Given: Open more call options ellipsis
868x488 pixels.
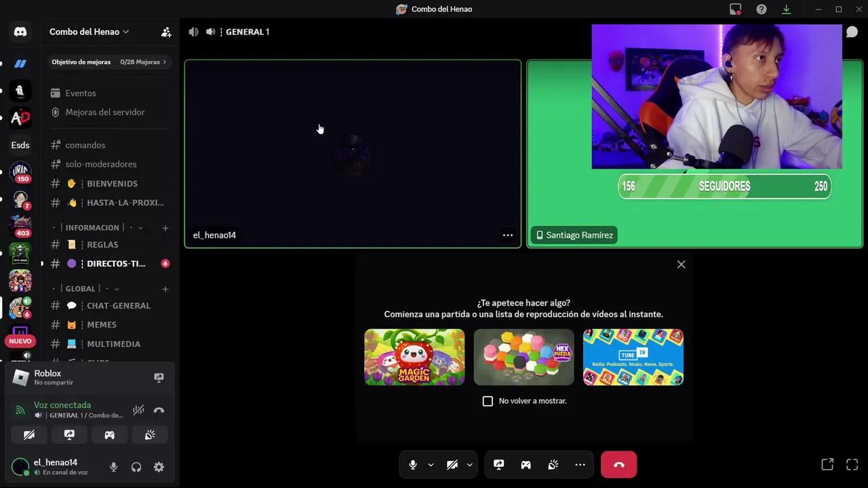Looking at the screenshot, I should [x=580, y=465].
